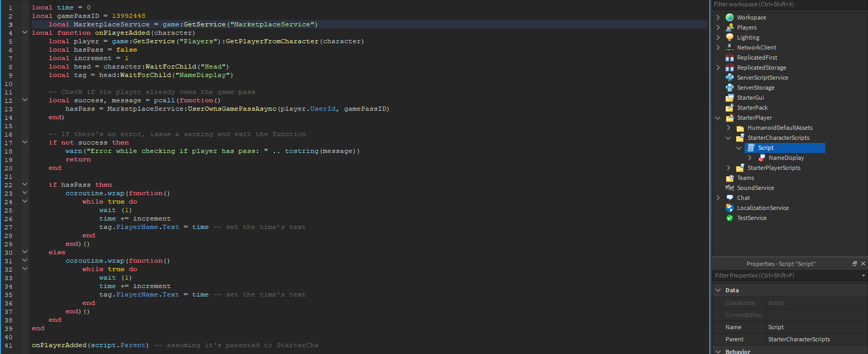Click the ReplicatedStorage icon
Viewport: 868px width, 354px height.
coord(729,68)
